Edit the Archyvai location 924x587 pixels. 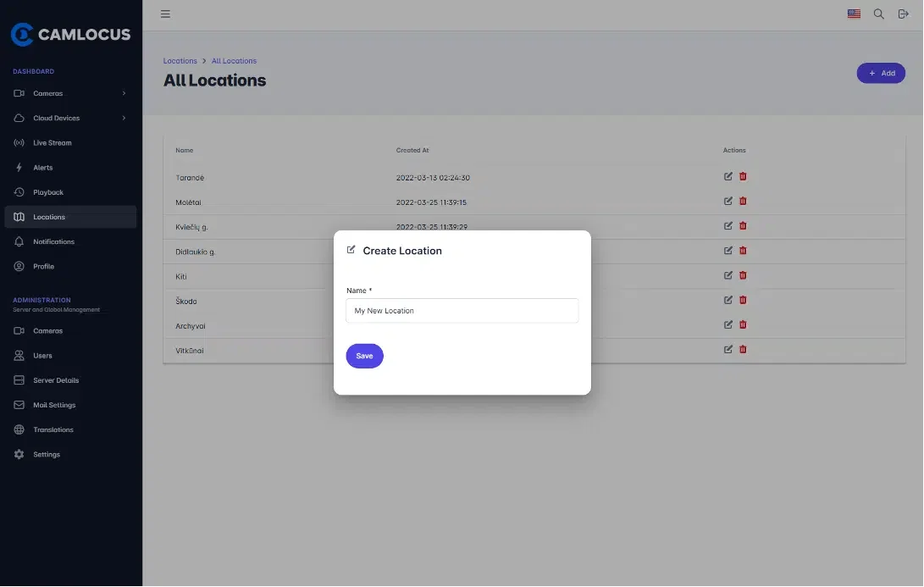[728, 324]
